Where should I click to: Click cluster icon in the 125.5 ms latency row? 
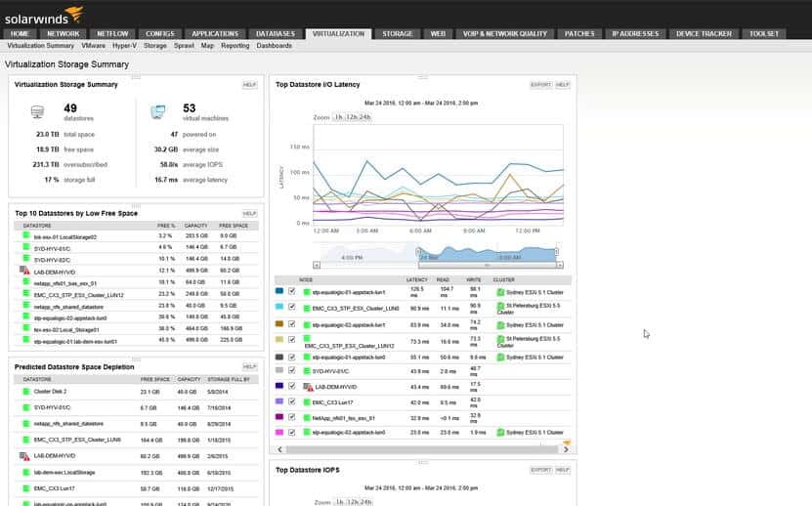(x=500, y=292)
